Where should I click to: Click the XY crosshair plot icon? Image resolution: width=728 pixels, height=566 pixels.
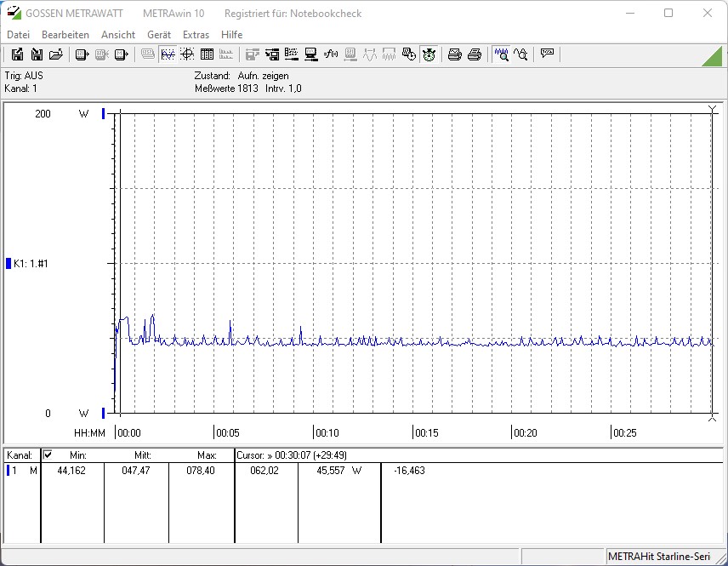click(x=187, y=54)
